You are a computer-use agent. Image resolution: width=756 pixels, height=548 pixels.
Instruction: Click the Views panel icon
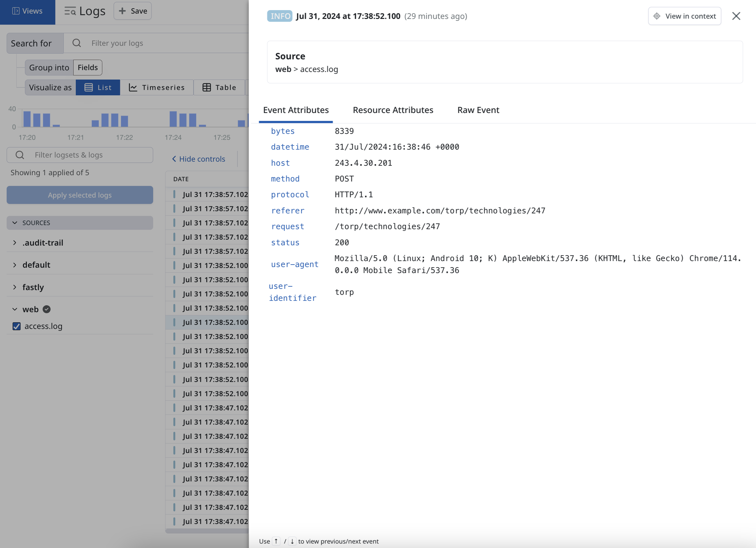16,10
